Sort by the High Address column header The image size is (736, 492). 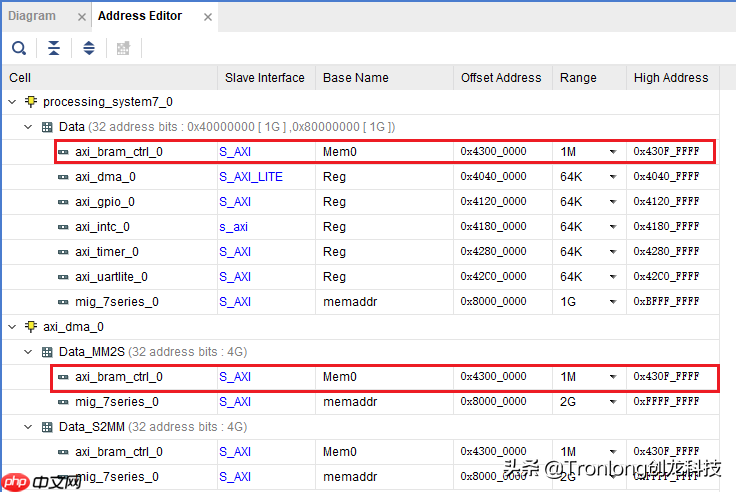coord(673,77)
